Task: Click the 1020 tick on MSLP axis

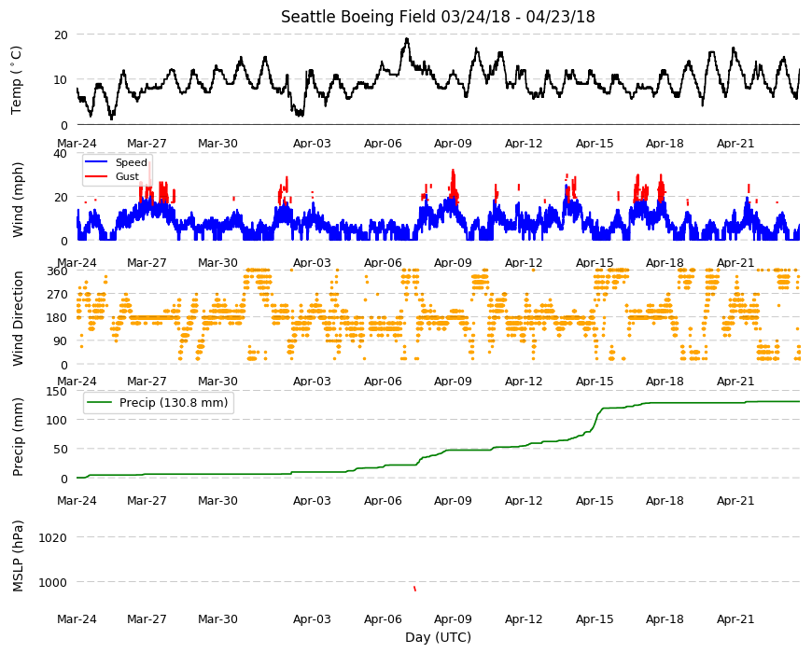Action: (53, 537)
